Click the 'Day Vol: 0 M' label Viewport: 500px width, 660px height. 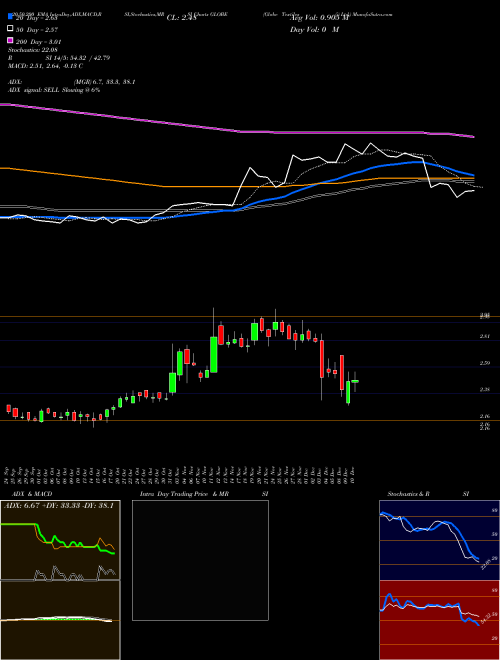coord(314,29)
